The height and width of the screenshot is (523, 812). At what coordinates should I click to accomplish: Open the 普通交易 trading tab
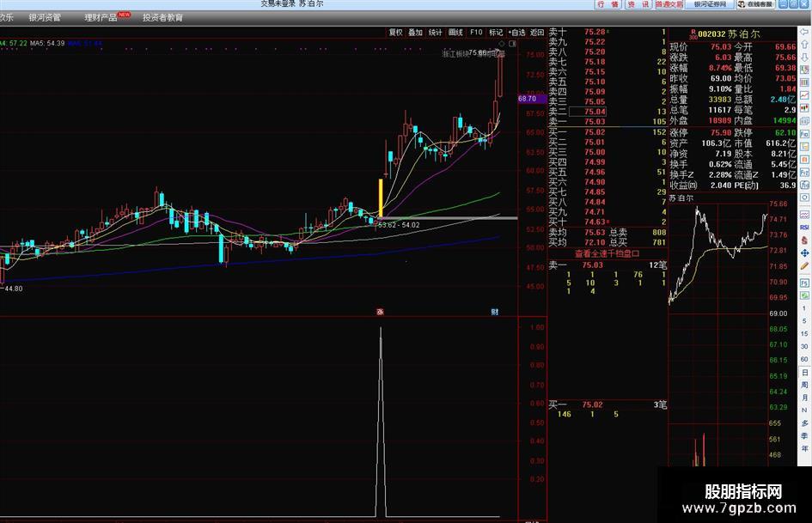click(x=669, y=4)
